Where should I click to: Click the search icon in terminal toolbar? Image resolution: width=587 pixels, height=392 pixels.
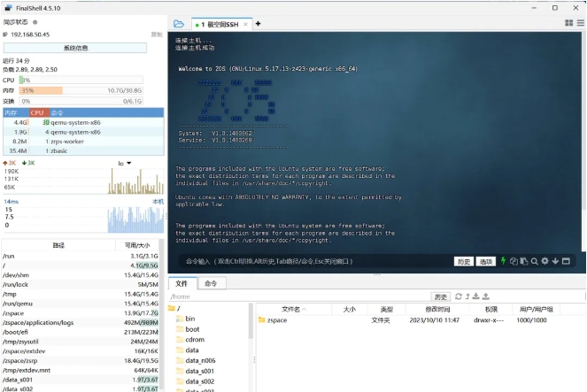pos(534,261)
